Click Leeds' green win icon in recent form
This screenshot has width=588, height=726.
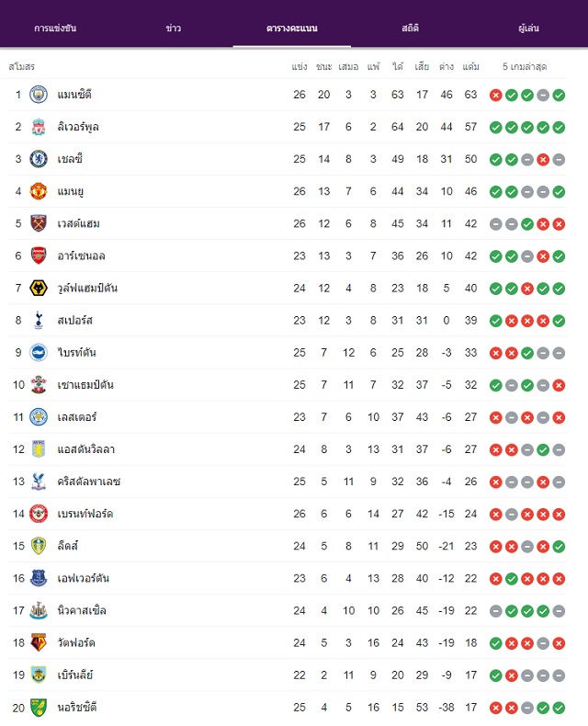point(559,547)
